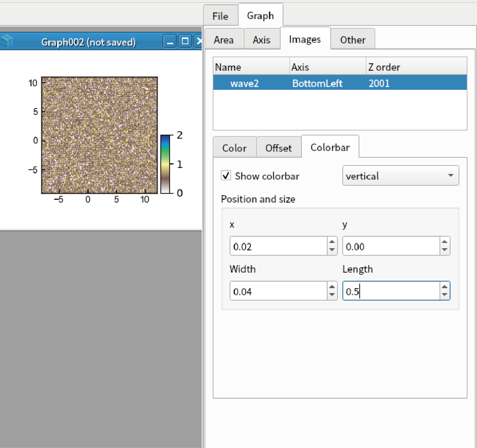477x448 pixels.
Task: Click the x position input field
Action: pos(279,246)
